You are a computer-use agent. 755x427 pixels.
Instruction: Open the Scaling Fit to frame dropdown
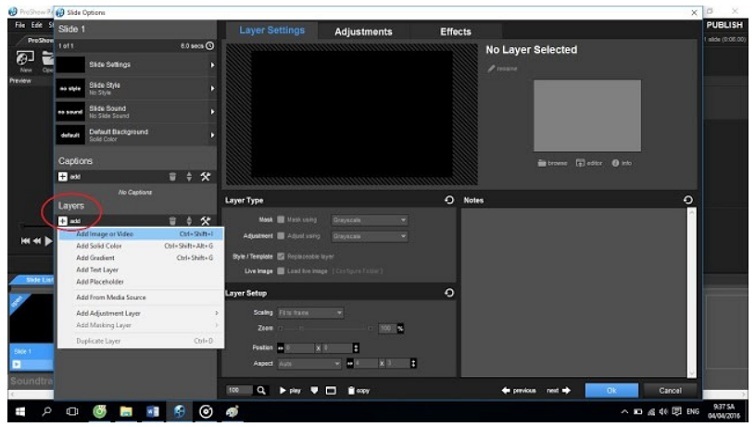(x=310, y=313)
